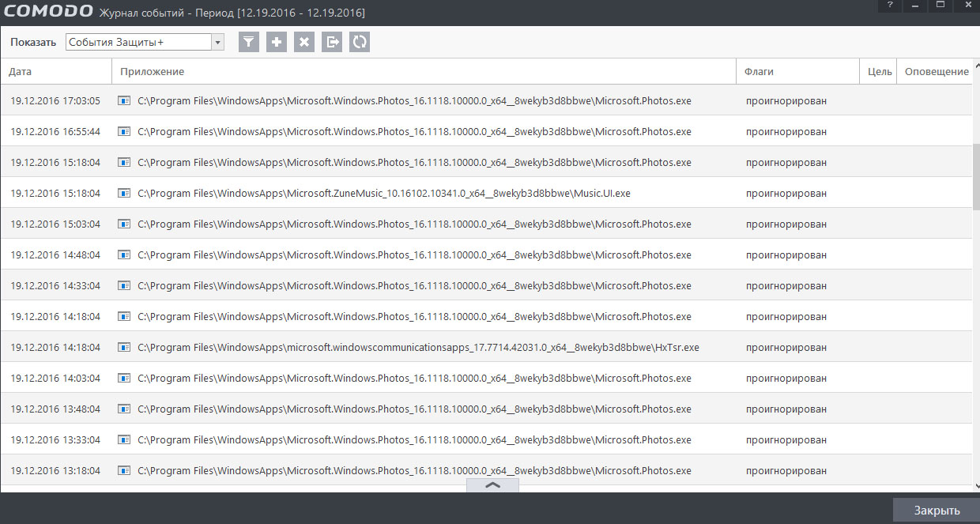Expand the bottom panel using the chevron-up handle
The height and width of the screenshot is (524, 980).
click(x=492, y=485)
